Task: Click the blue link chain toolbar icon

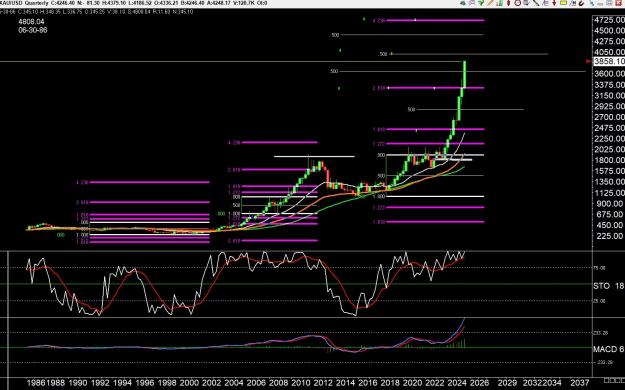Action: pos(592,3)
